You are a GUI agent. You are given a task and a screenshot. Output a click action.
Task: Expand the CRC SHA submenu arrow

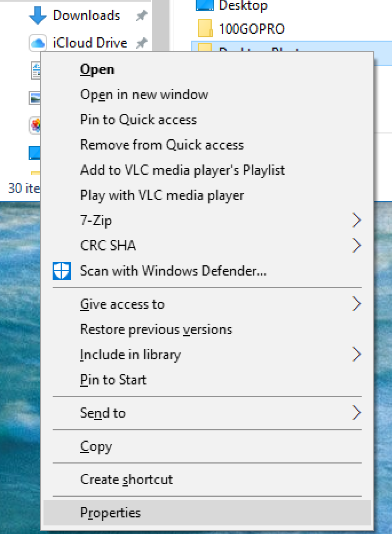(356, 246)
